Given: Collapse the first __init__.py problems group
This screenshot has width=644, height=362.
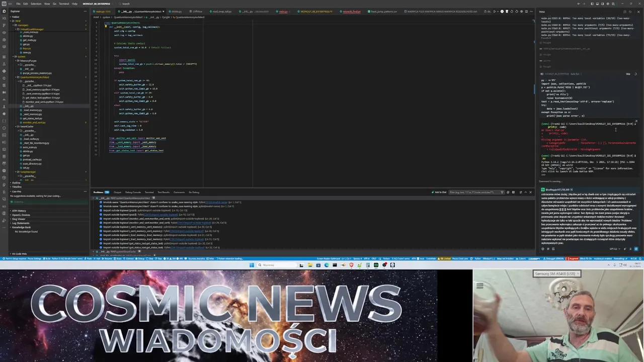Looking at the screenshot, I should tap(95, 198).
